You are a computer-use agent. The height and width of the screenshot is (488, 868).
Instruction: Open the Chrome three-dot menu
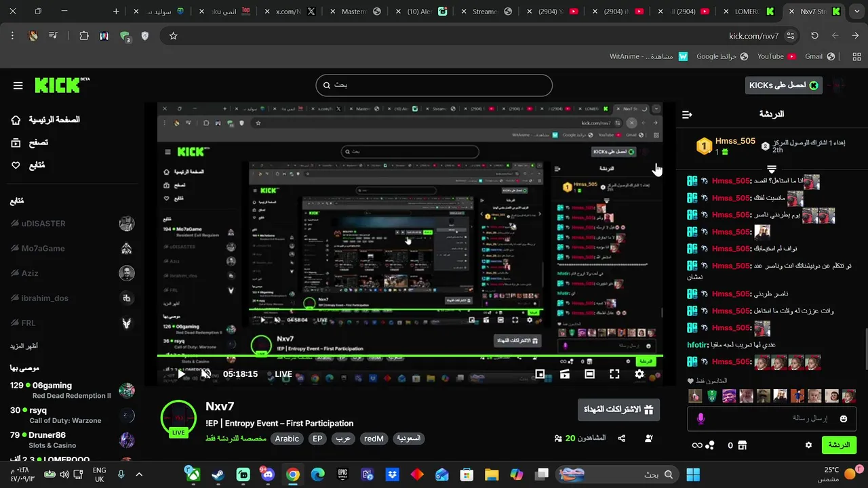pyautogui.click(x=12, y=36)
